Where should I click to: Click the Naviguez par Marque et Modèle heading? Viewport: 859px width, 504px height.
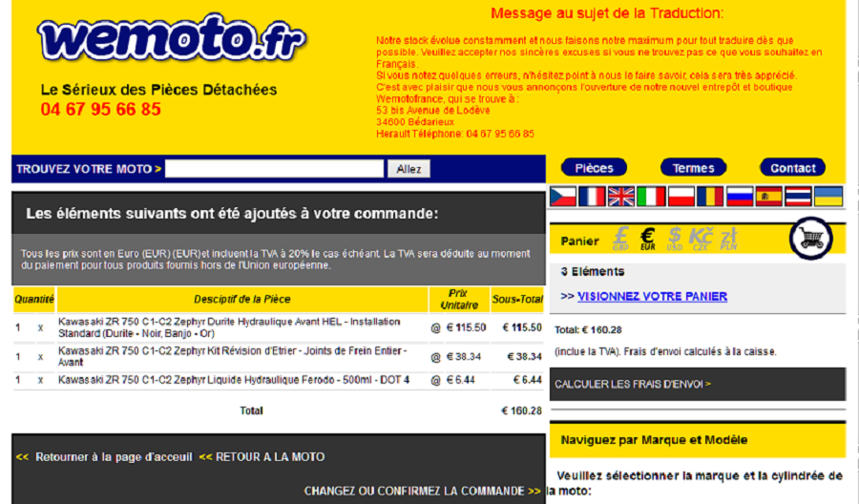654,440
